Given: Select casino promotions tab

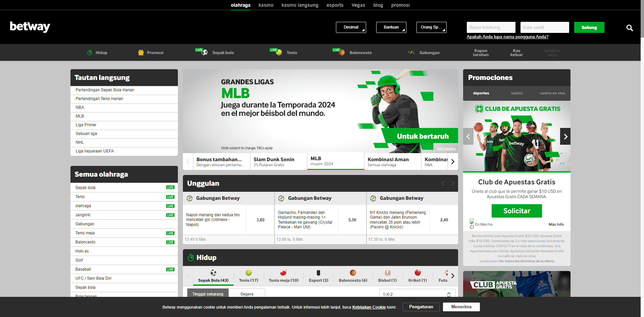Looking at the screenshot, I should coord(517,93).
